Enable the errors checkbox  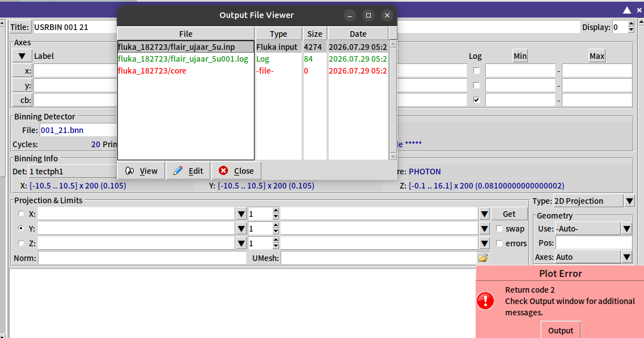click(x=499, y=243)
